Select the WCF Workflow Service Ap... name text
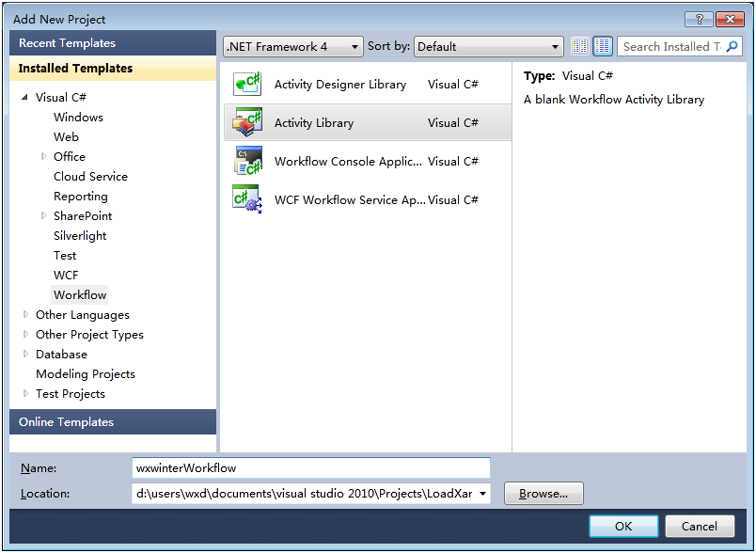The width and height of the screenshot is (756, 553). [350, 200]
